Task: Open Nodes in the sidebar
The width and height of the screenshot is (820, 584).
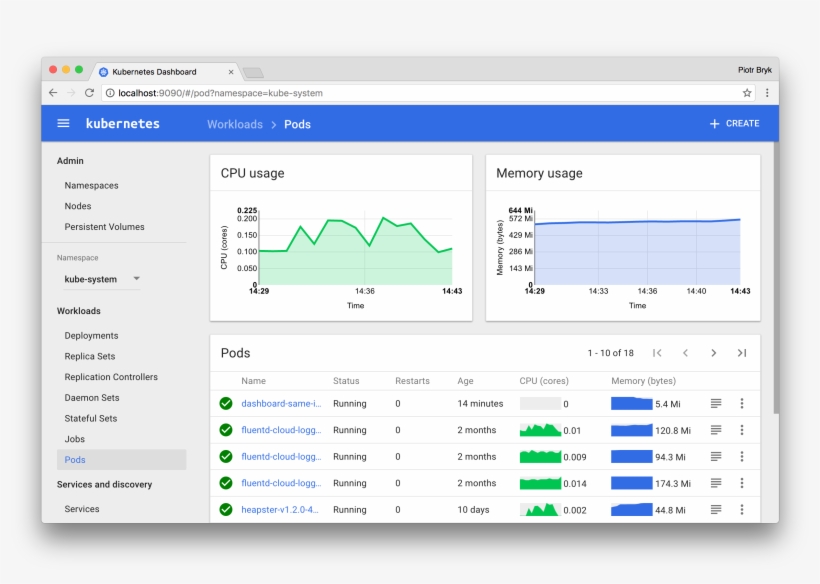Action: point(78,206)
